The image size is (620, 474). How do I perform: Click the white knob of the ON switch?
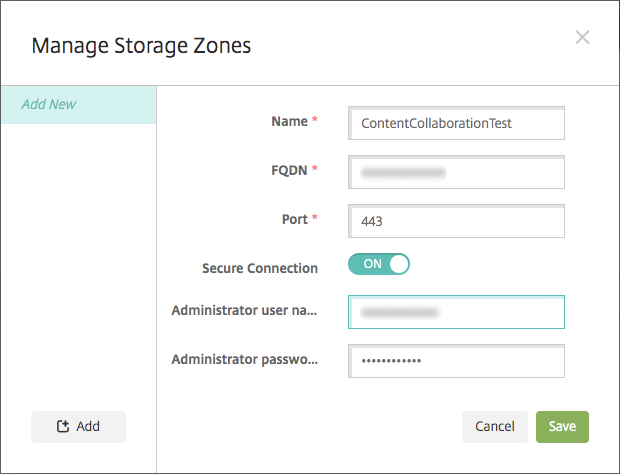[398, 265]
